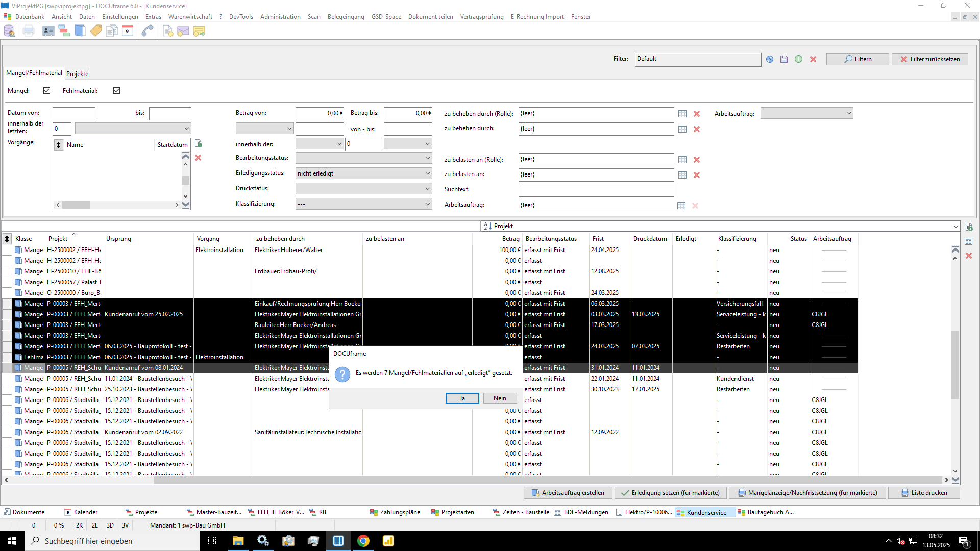Clear the zu beheben durch (Rolle) field
Image resolution: width=980 pixels, height=551 pixels.
(697, 114)
